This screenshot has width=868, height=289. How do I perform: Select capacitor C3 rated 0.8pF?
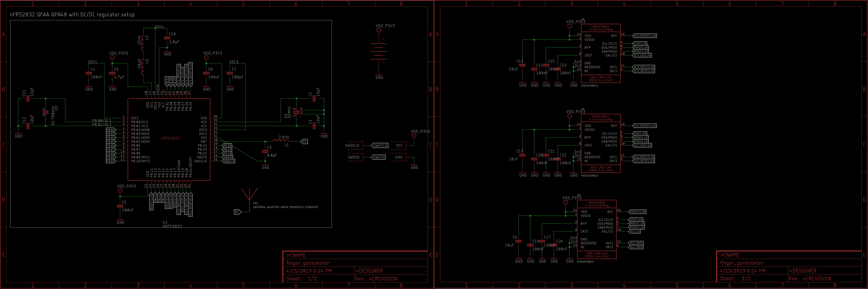pos(265,151)
